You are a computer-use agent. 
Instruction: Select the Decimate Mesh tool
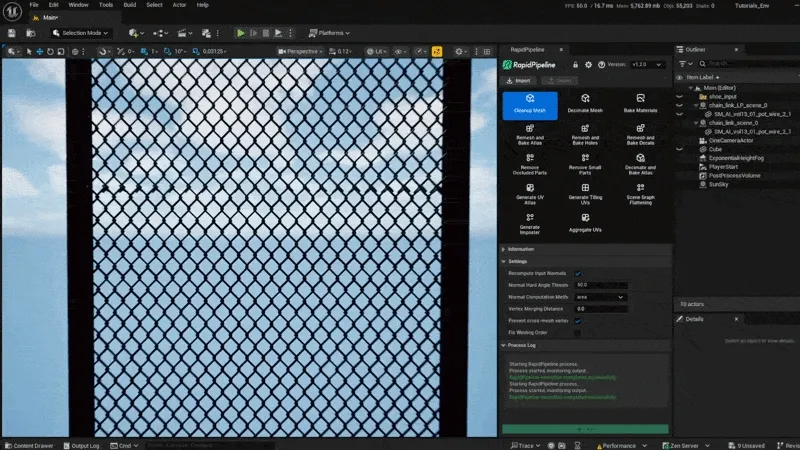(585, 103)
